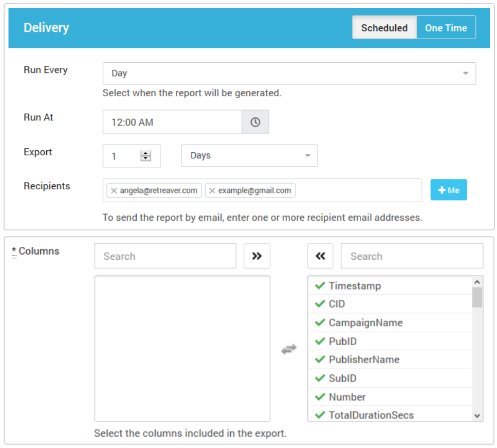Click the available columns Search box
497x448 pixels.
[165, 256]
